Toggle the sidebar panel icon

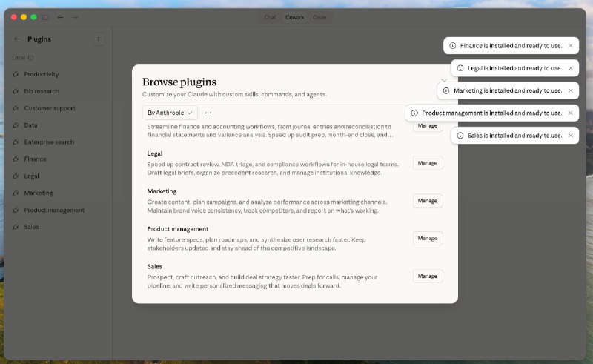point(45,16)
